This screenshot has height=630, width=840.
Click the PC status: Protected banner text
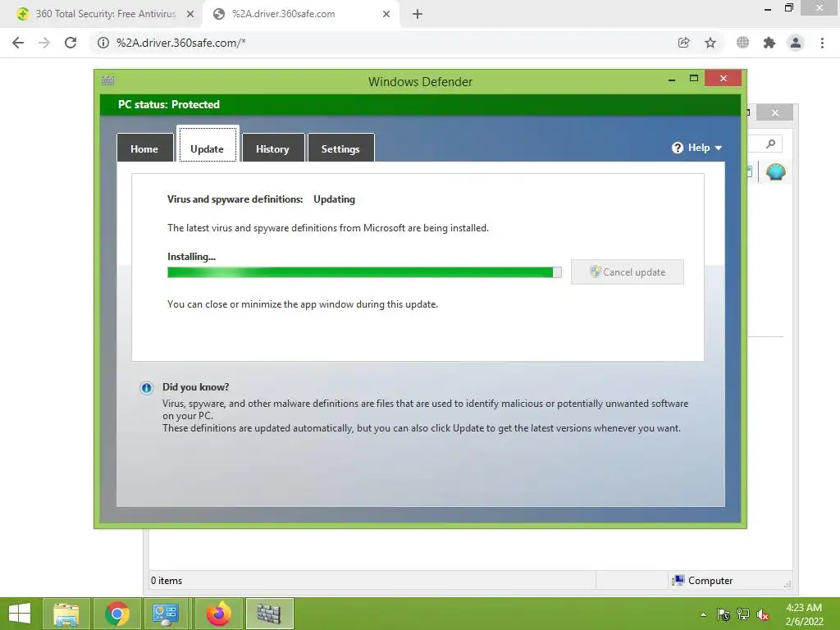tap(169, 104)
